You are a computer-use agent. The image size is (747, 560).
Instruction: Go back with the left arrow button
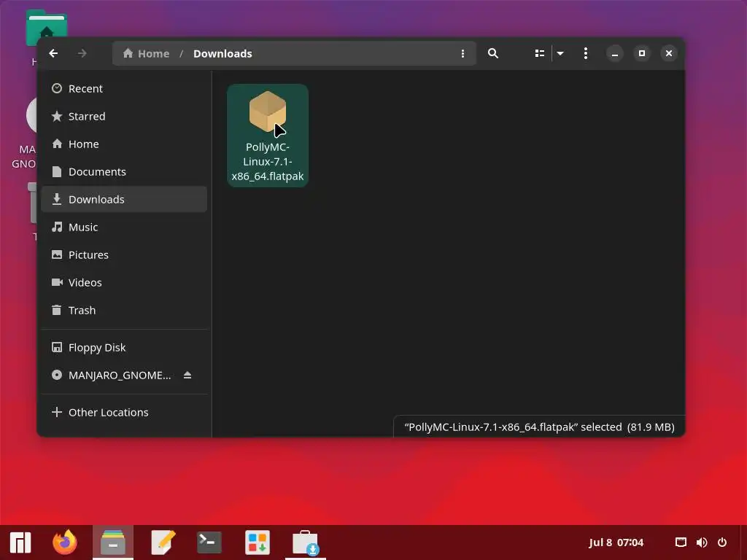(53, 53)
